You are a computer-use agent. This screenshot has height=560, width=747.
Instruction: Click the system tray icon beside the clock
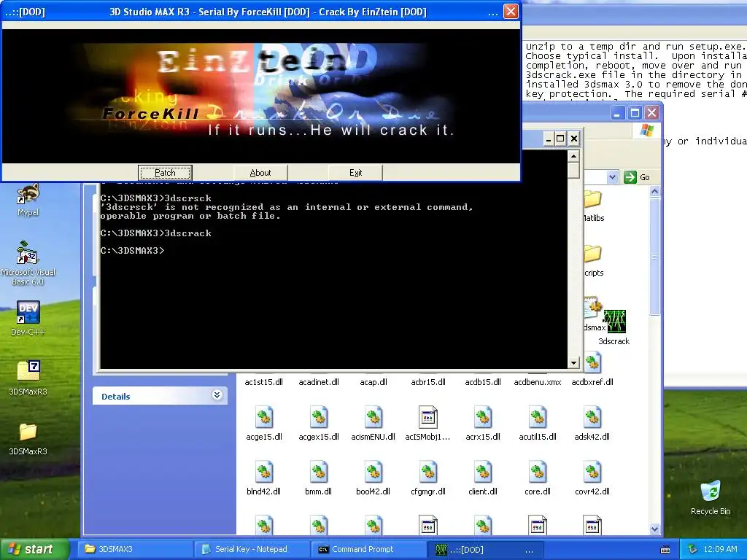click(692, 550)
